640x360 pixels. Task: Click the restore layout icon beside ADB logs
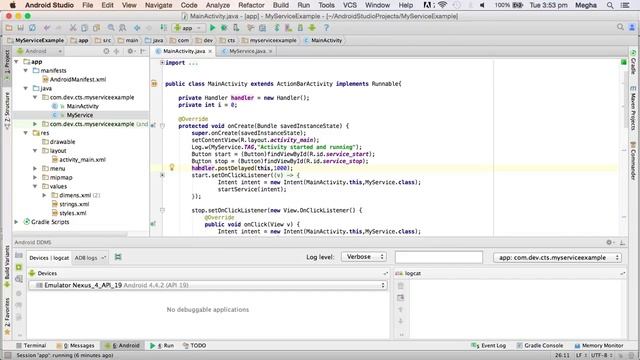[118, 257]
